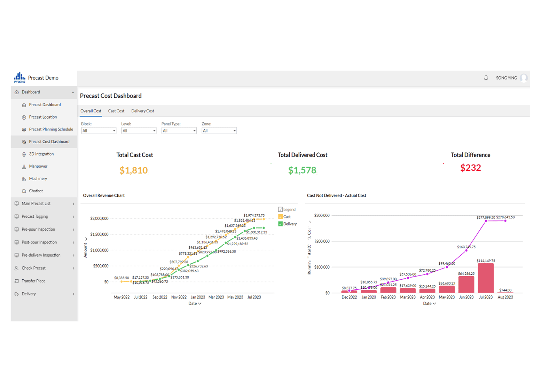
Task: Toggle the Legend checkbox in revenue chart
Action: coord(280,209)
